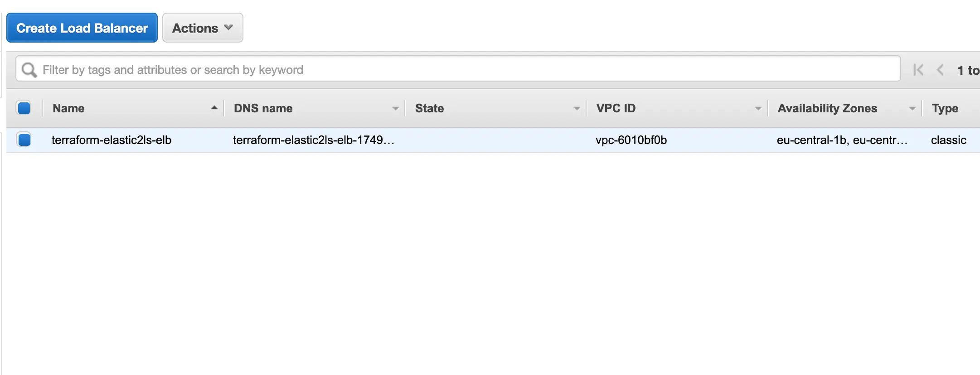Open the Actions dropdown menu

[x=202, y=28]
